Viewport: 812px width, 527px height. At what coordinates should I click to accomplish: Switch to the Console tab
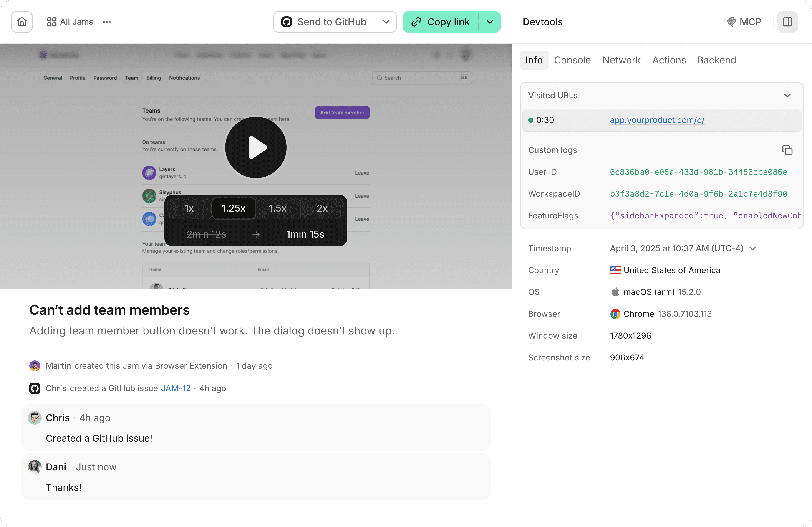pyautogui.click(x=572, y=60)
